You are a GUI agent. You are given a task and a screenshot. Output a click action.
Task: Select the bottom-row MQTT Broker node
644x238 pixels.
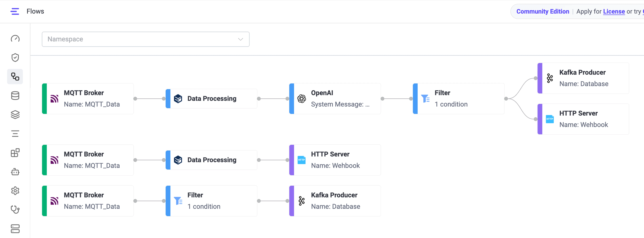88,201
